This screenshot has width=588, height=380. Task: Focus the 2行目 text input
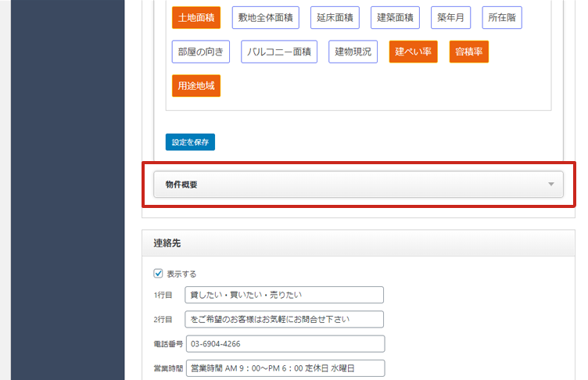click(x=285, y=319)
